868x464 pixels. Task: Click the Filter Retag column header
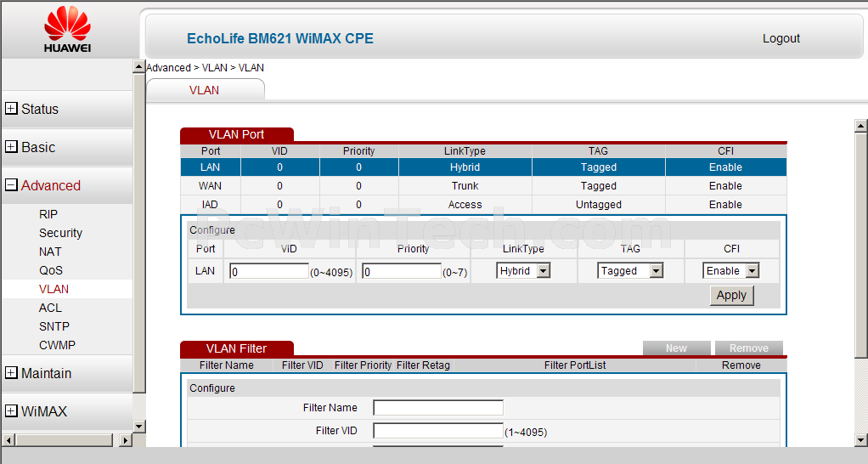pyautogui.click(x=423, y=365)
